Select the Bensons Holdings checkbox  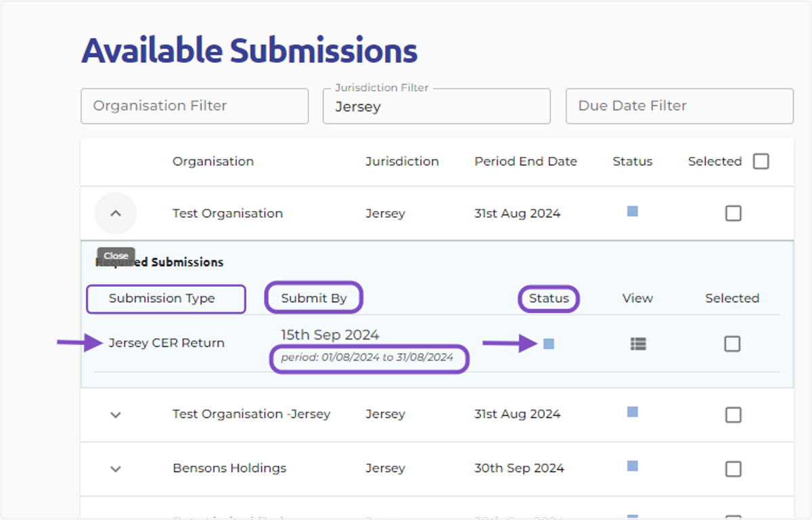[733, 469]
